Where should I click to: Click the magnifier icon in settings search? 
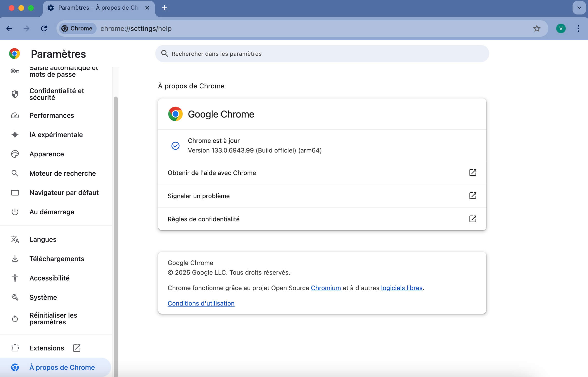tap(165, 54)
